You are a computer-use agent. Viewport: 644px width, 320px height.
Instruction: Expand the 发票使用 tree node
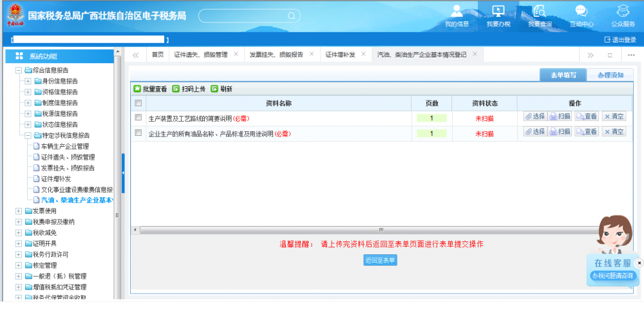coord(19,211)
